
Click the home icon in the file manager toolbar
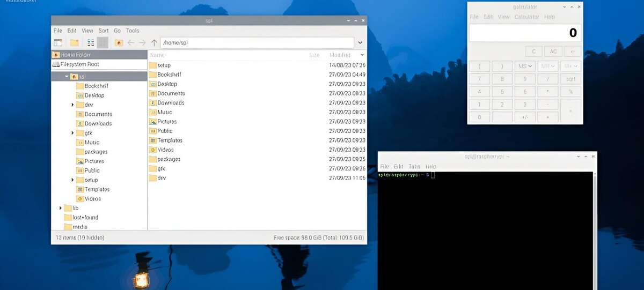click(x=119, y=43)
